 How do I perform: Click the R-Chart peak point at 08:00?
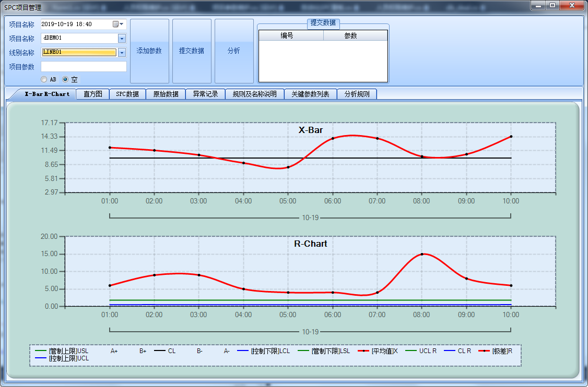[421, 254]
